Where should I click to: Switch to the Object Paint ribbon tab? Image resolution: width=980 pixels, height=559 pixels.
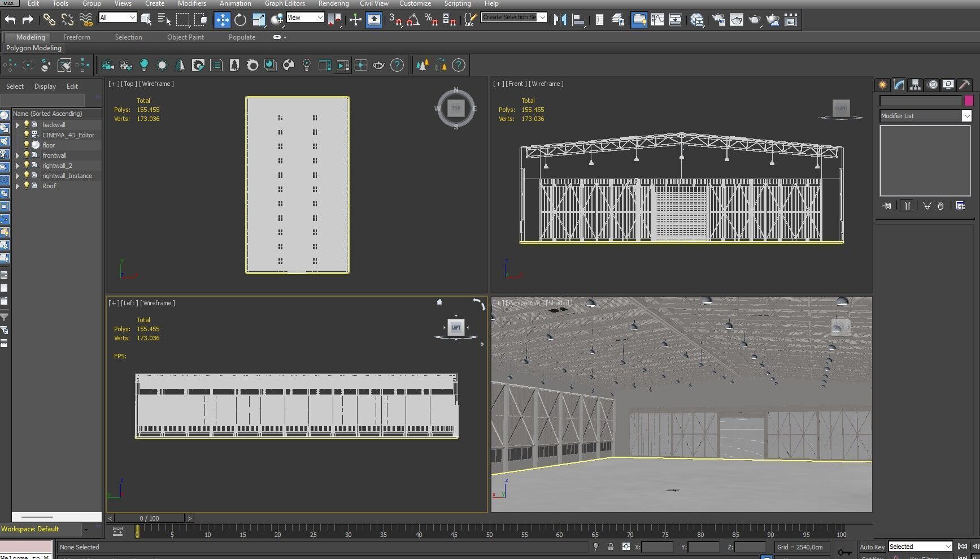point(185,37)
